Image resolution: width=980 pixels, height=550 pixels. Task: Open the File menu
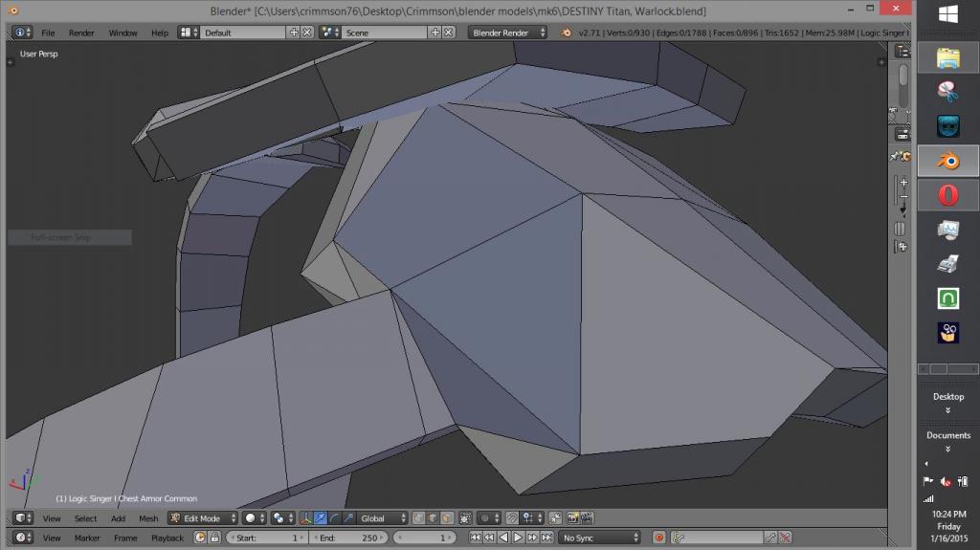coord(48,33)
